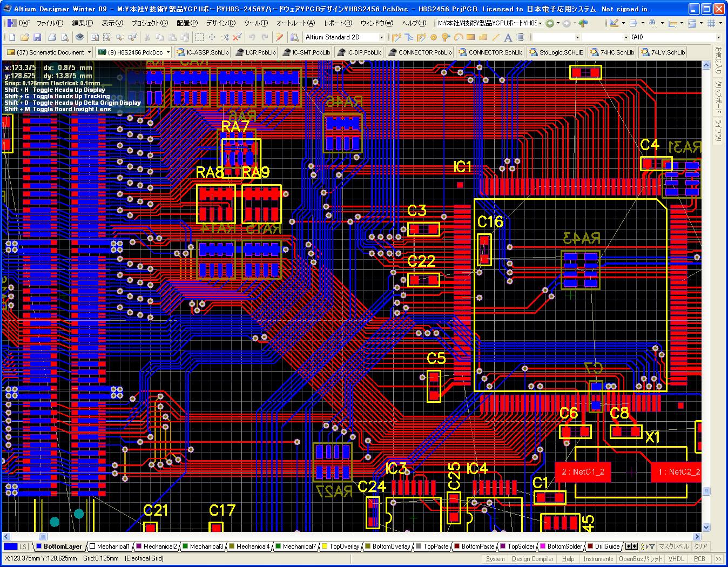Select the Place Via tool
The width and height of the screenshot is (728, 567).
click(446, 37)
